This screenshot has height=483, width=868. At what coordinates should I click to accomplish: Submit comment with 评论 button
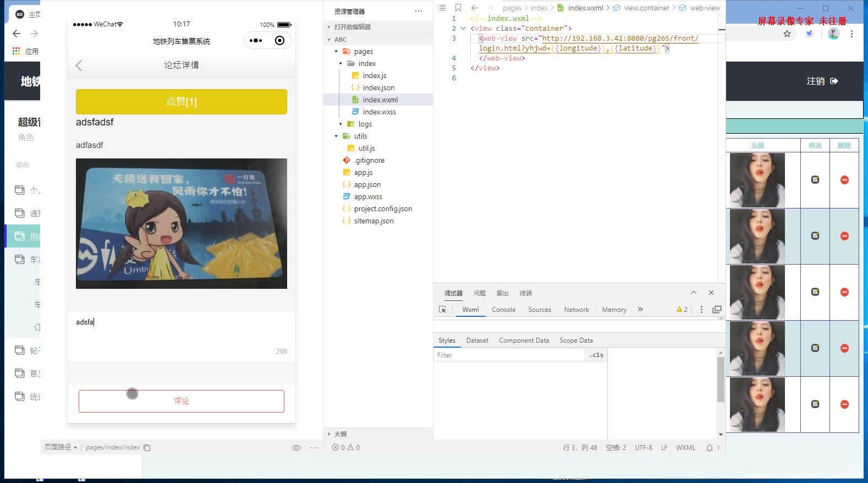tap(182, 401)
